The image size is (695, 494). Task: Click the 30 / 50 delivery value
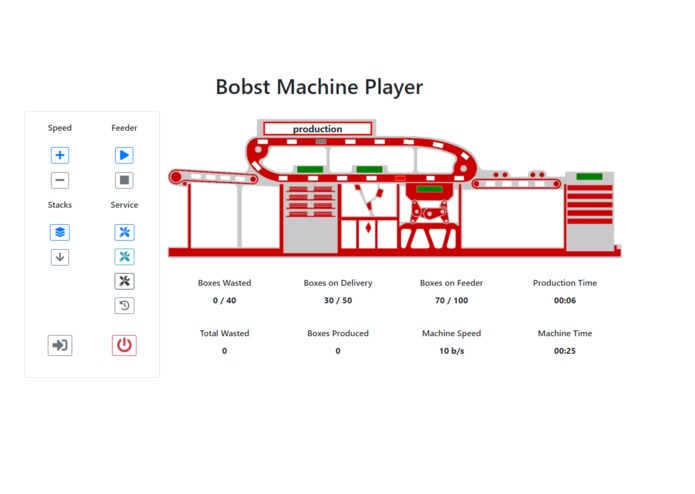pyautogui.click(x=338, y=300)
